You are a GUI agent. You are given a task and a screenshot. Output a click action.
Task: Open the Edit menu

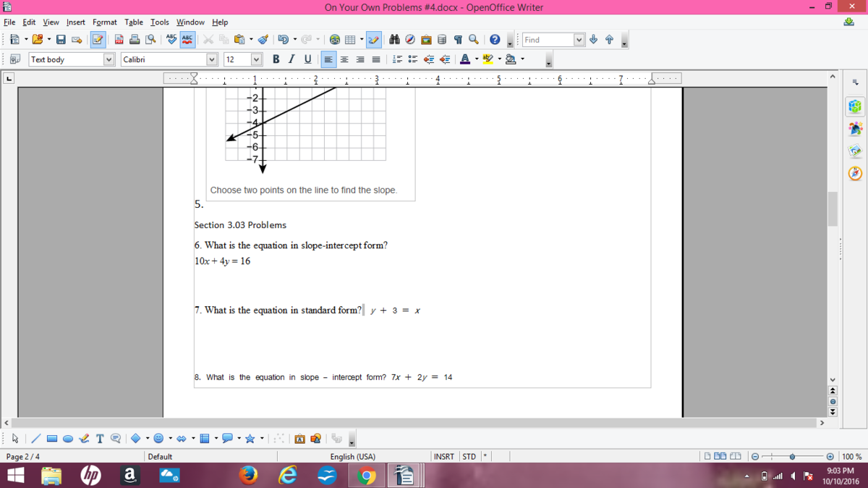point(29,22)
